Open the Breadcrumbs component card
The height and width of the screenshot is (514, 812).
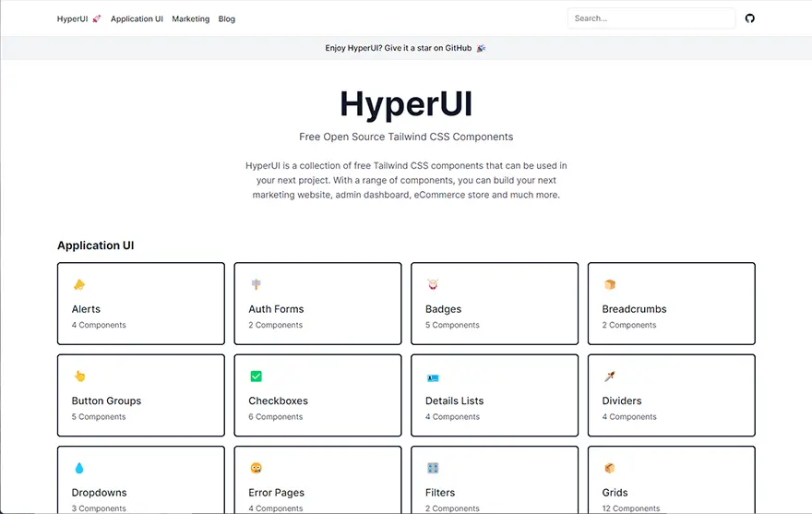pos(671,303)
